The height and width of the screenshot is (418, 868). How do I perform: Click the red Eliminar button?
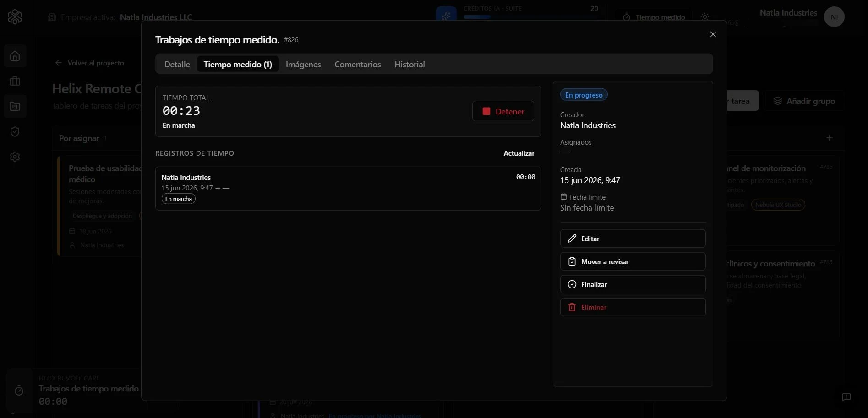click(x=633, y=307)
